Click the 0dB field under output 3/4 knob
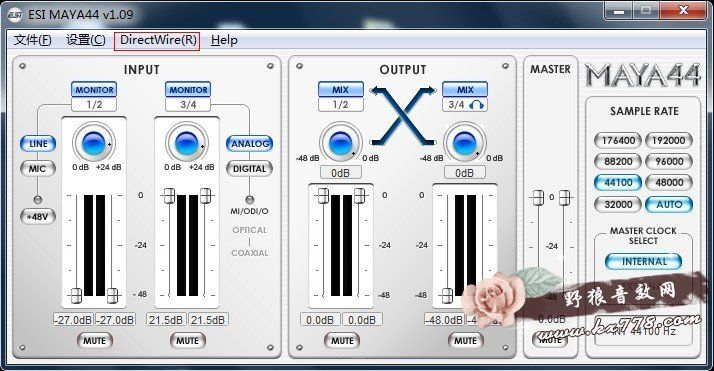The height and width of the screenshot is (371, 714). 464,173
